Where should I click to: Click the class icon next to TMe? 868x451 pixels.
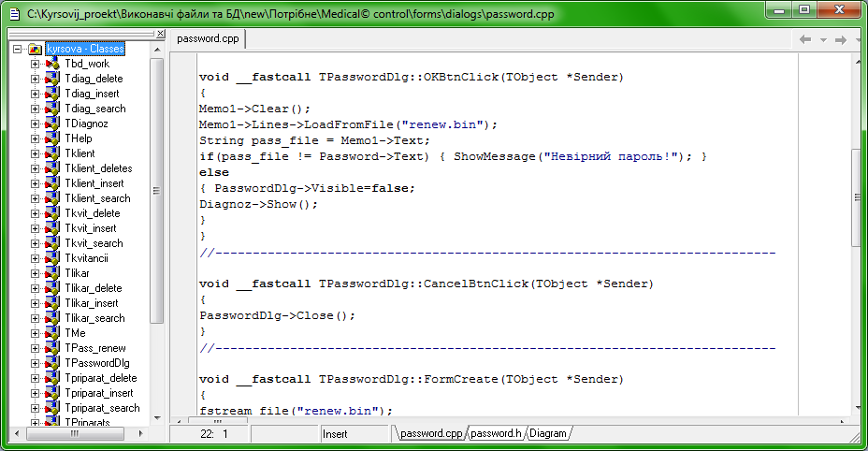pos(52,333)
